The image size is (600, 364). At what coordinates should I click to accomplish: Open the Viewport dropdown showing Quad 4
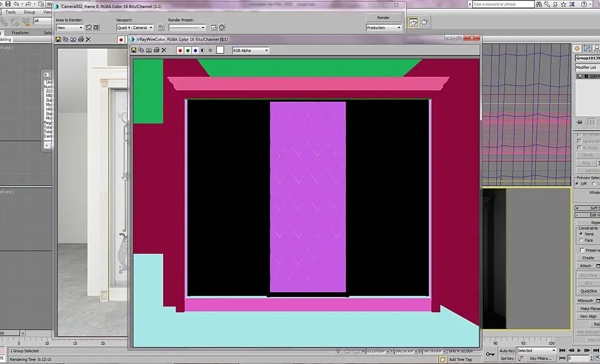click(x=135, y=27)
